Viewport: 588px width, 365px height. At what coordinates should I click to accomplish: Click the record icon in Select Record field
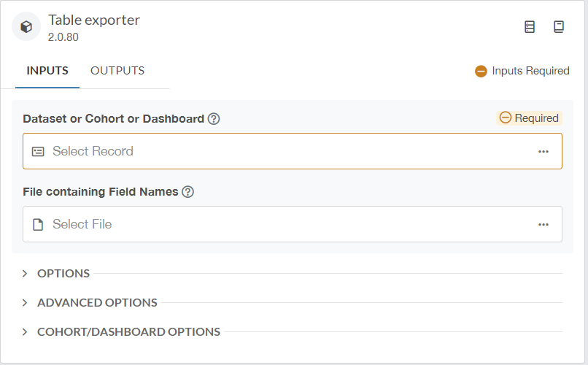38,152
